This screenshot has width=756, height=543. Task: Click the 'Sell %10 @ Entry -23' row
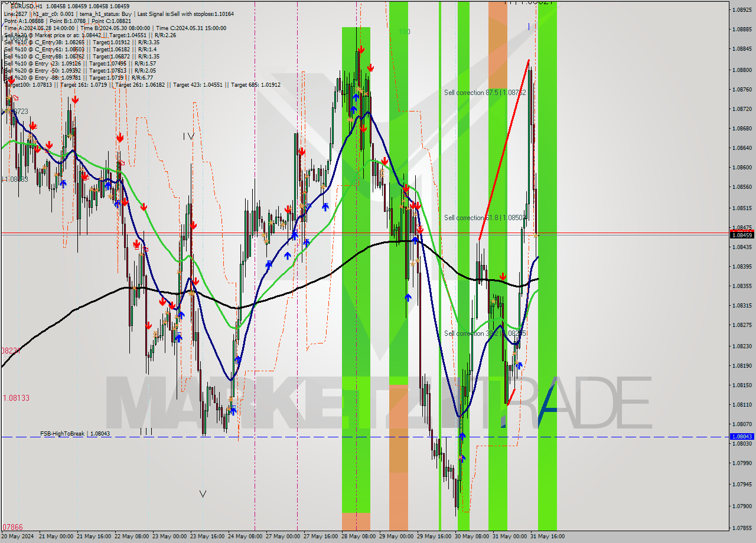(80, 63)
